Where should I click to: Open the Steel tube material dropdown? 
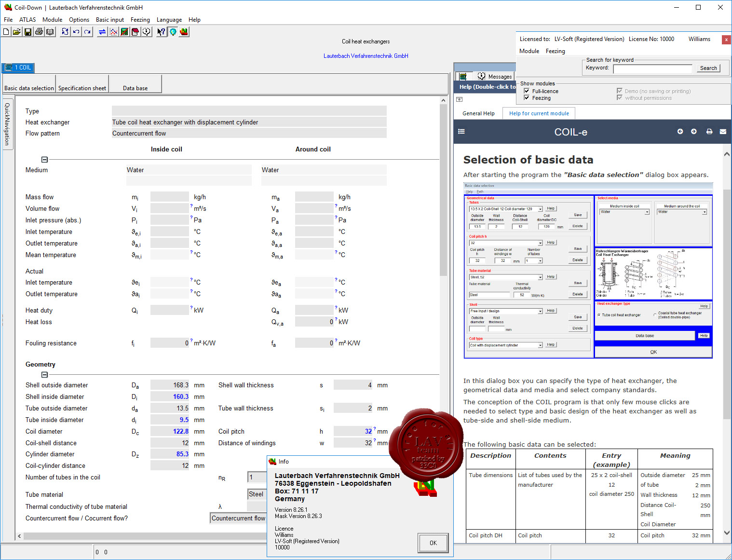click(x=257, y=494)
